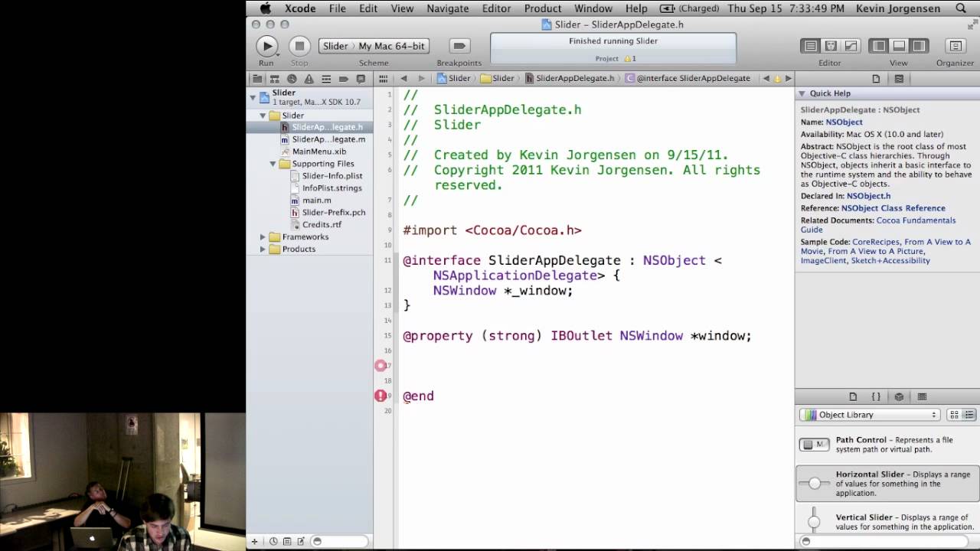The image size is (980, 551).
Task: Show the Code Snippet library
Action: (876, 396)
